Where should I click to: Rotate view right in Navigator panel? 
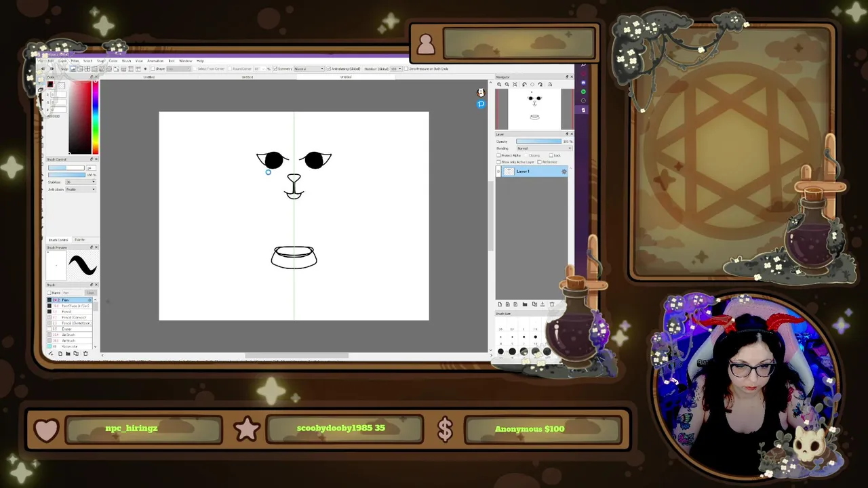click(540, 85)
